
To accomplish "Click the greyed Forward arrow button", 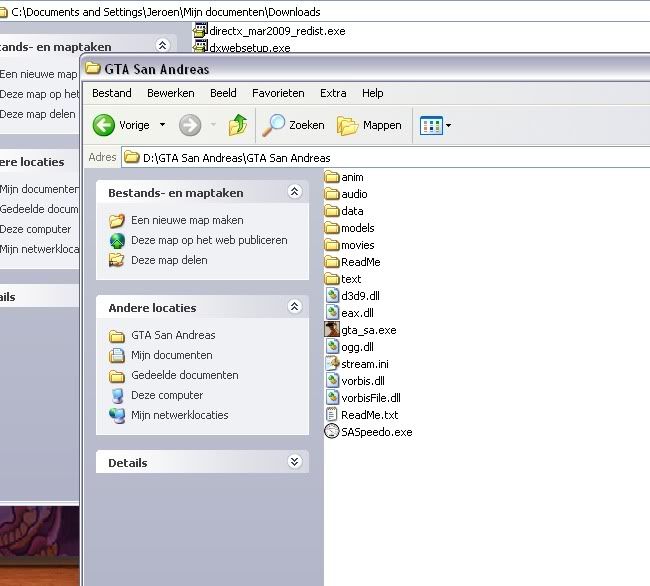I will (x=190, y=125).
